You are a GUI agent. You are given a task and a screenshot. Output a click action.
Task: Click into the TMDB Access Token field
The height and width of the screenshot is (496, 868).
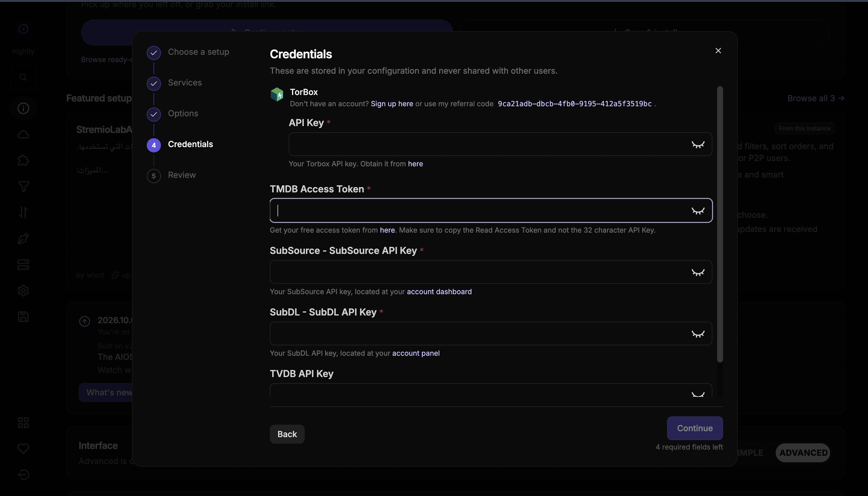491,210
